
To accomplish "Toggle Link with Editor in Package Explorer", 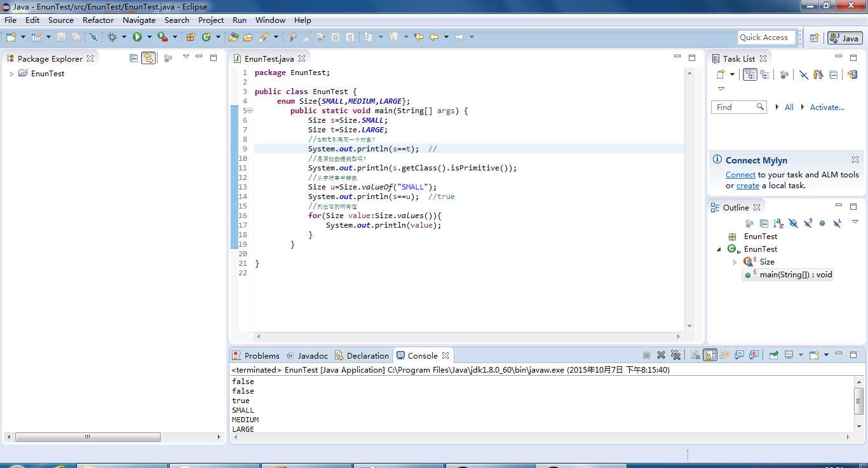I will click(148, 58).
